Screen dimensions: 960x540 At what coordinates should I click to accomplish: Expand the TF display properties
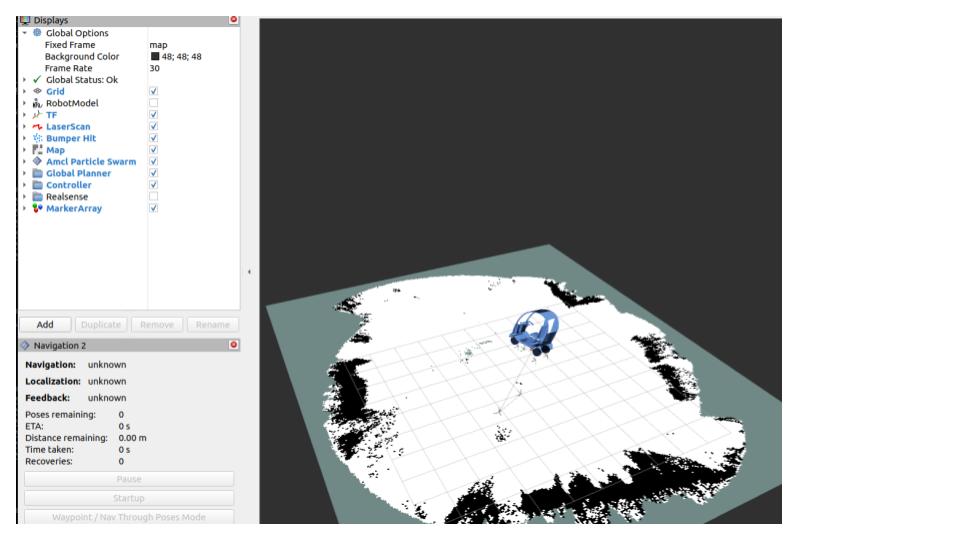[x=24, y=114]
